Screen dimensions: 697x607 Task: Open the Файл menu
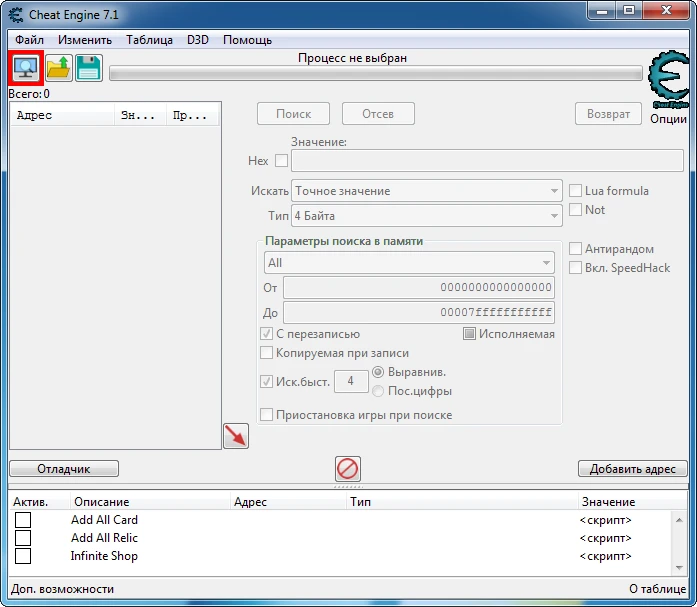(29, 40)
